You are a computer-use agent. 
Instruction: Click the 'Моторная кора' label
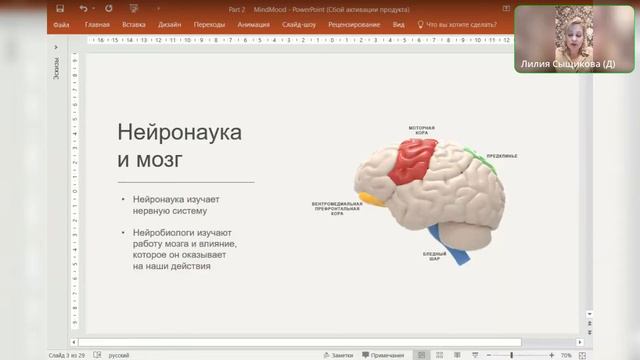click(422, 130)
